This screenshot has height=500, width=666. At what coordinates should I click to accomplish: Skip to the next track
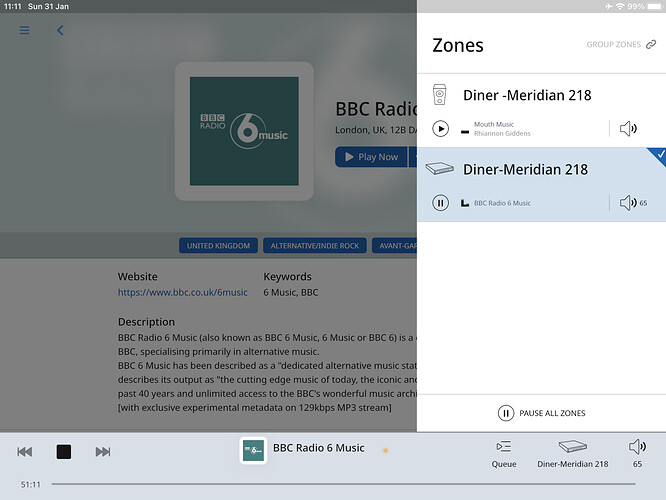(103, 452)
